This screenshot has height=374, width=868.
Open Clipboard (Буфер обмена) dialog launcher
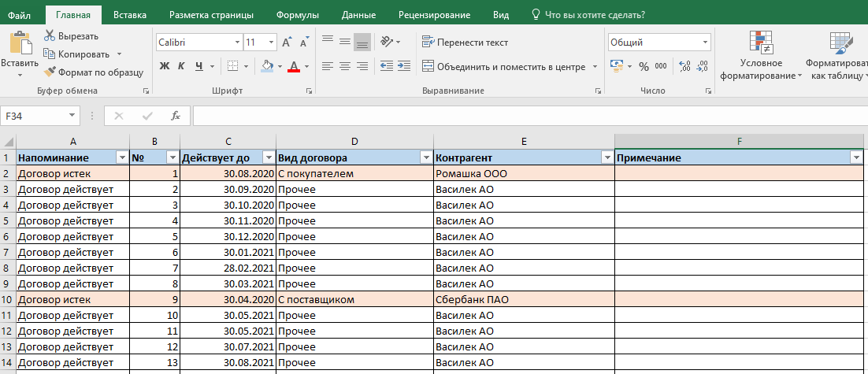[x=147, y=91]
